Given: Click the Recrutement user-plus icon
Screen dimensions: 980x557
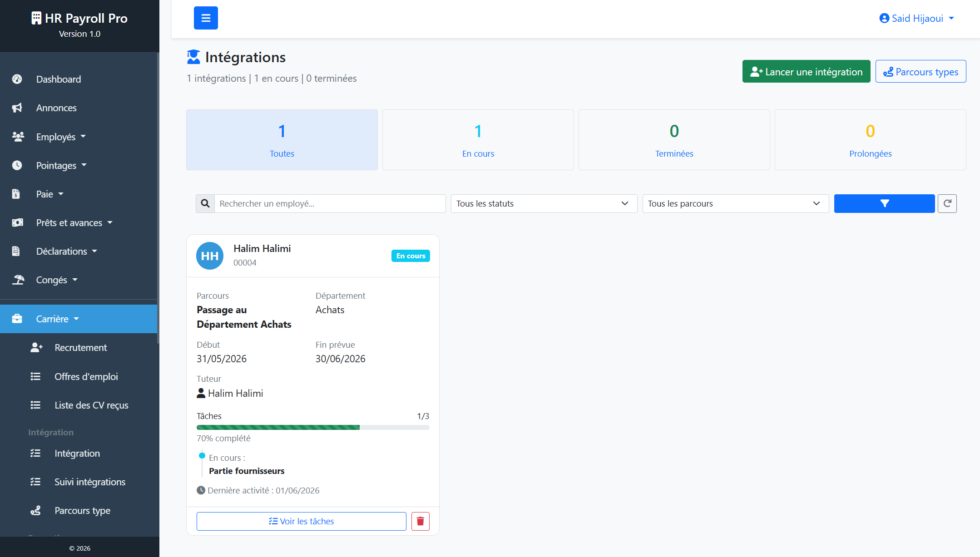Looking at the screenshot, I should tap(36, 347).
